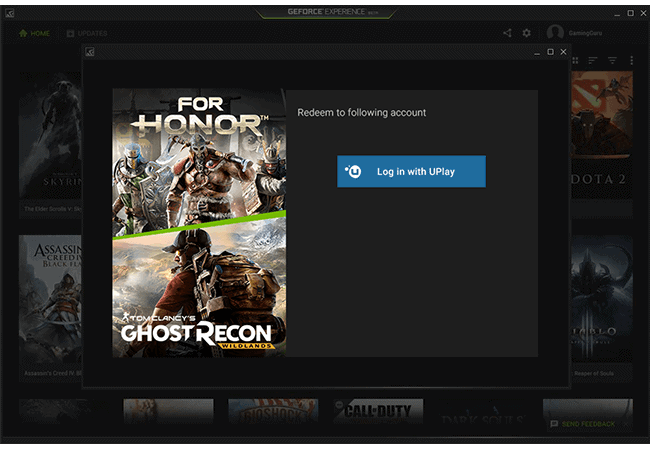Switch to the Updates tab
The width and height of the screenshot is (650, 450).
tap(87, 33)
